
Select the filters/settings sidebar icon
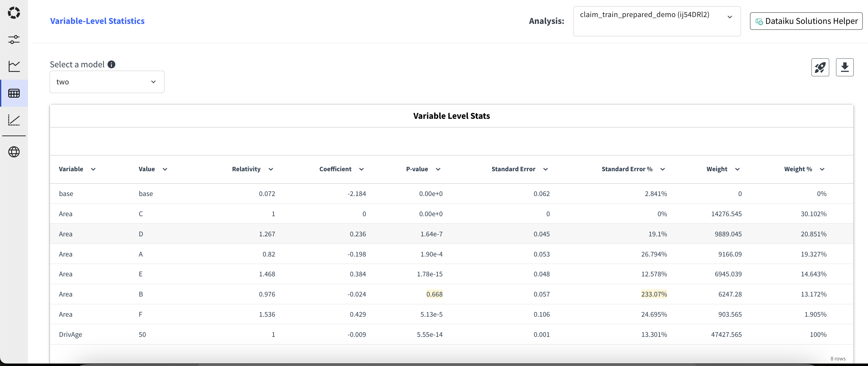(x=14, y=39)
